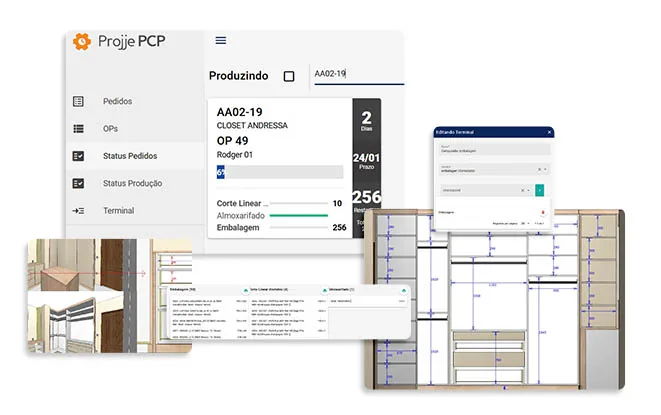This screenshot has height=415, width=661.
Task: Click the Status Pedidos checklist icon
Action: [x=79, y=157]
